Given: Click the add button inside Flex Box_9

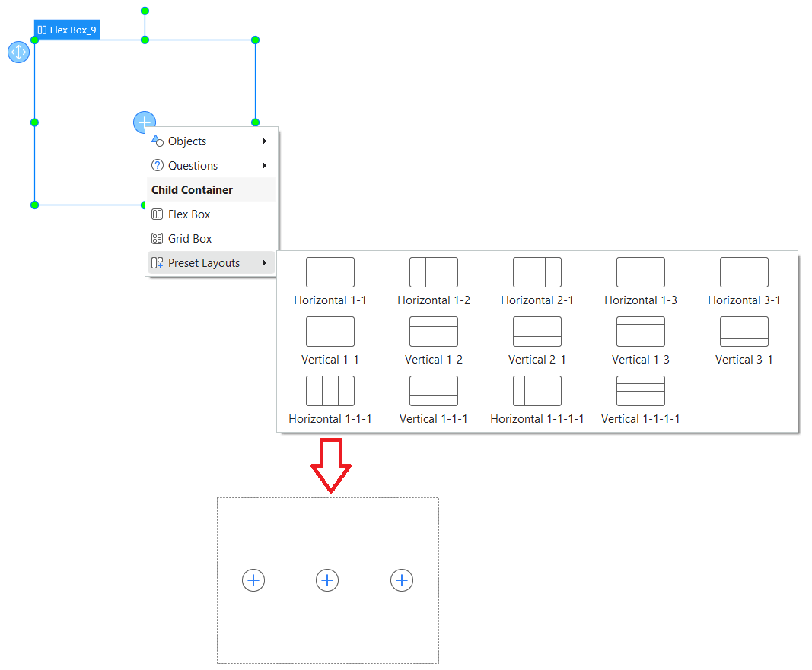Looking at the screenshot, I should point(144,122).
